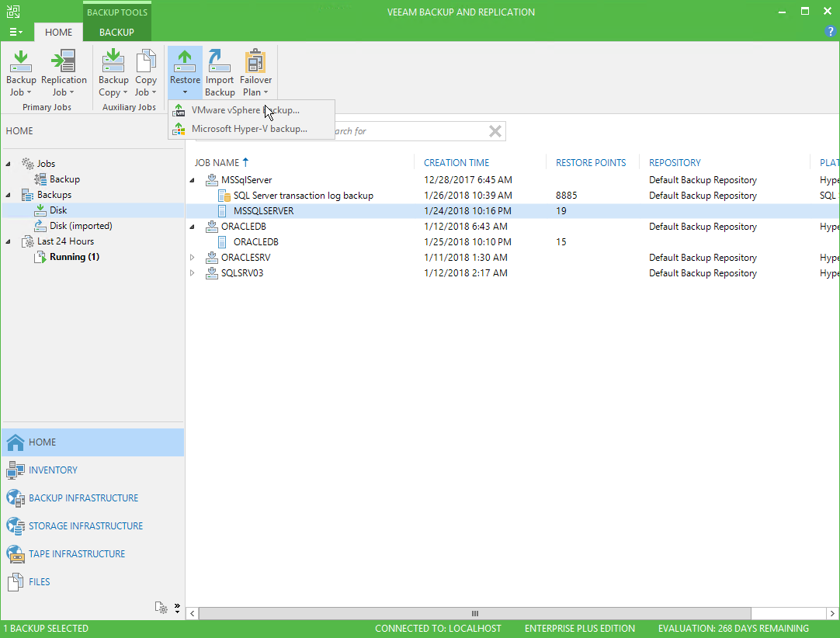
Task: Sort by CREATION TIME column header
Action: 456,163
